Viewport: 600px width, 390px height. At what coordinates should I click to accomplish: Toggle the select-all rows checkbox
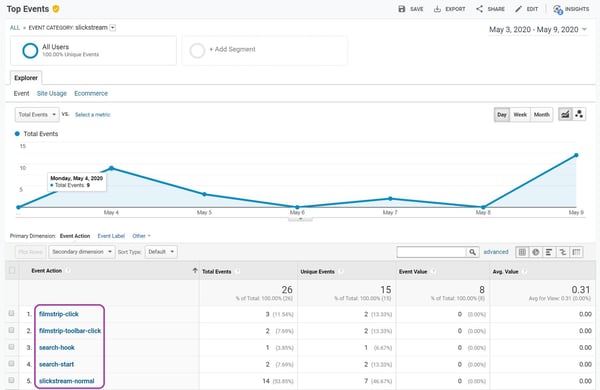12,270
